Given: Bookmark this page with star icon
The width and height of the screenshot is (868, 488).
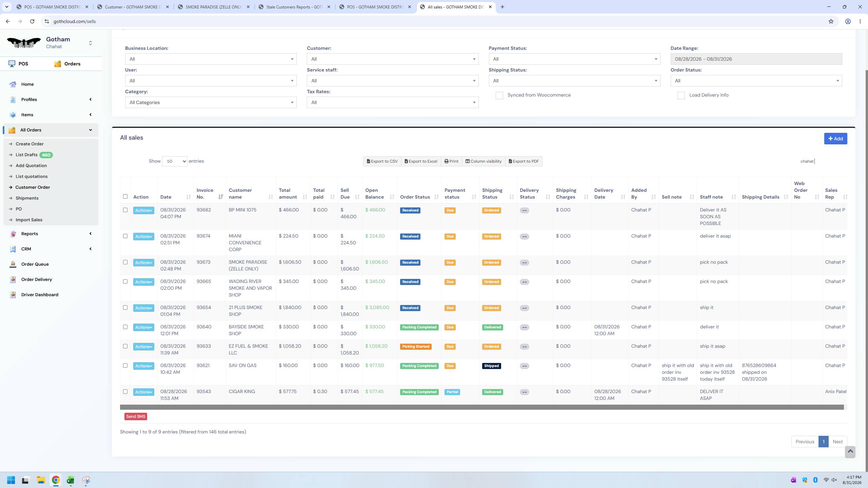Looking at the screenshot, I should coord(831,21).
